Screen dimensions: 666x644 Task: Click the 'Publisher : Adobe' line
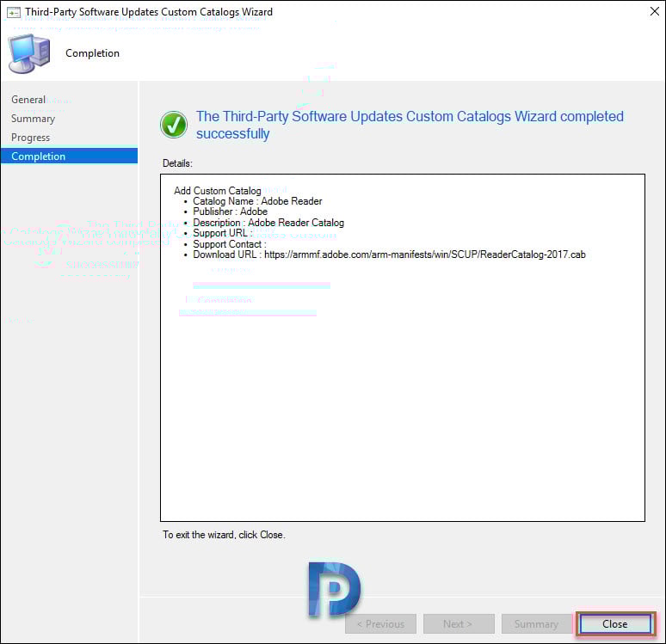(x=231, y=212)
